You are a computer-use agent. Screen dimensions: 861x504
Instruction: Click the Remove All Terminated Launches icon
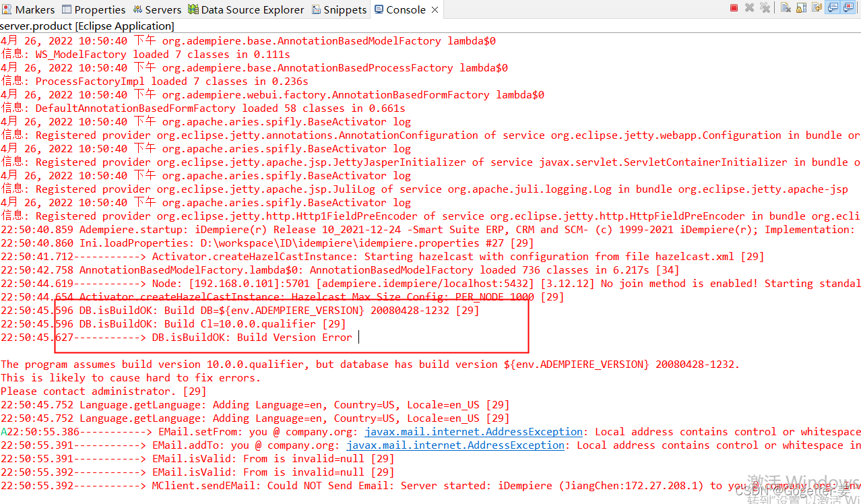[x=764, y=7]
